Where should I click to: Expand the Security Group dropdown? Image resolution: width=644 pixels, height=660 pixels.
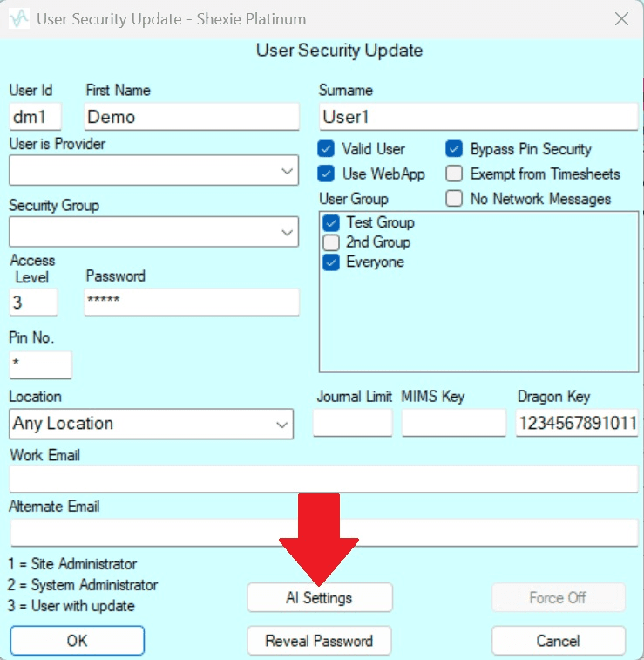click(x=154, y=232)
